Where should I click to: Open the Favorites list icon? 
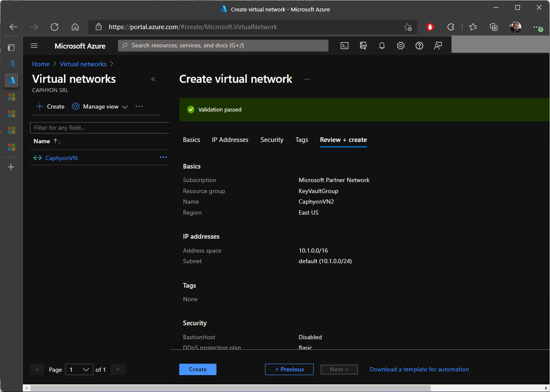(473, 27)
